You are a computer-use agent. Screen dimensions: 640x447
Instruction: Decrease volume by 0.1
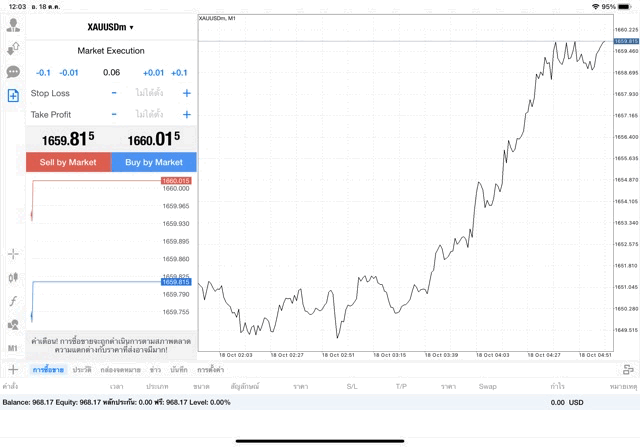click(x=43, y=73)
